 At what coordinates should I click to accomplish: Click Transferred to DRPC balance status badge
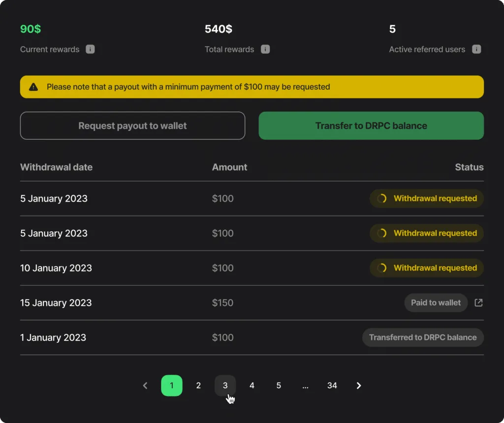click(423, 337)
